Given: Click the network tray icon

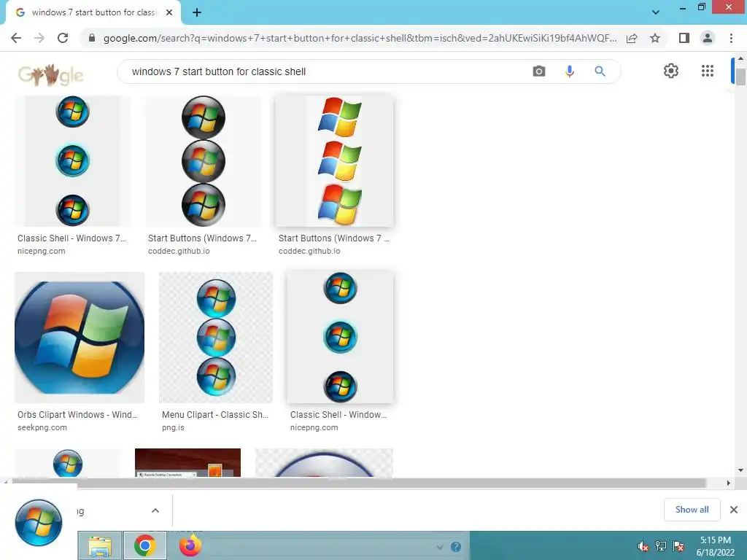Looking at the screenshot, I should (661, 546).
